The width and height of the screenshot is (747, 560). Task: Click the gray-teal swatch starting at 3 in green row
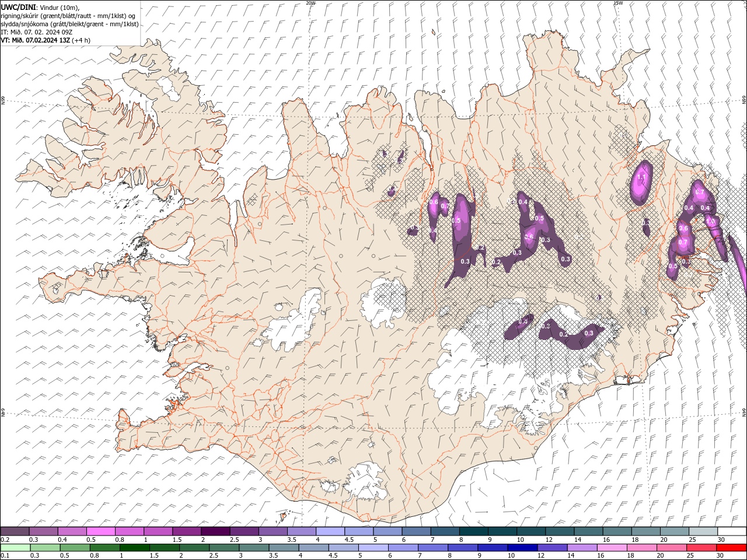253,548
